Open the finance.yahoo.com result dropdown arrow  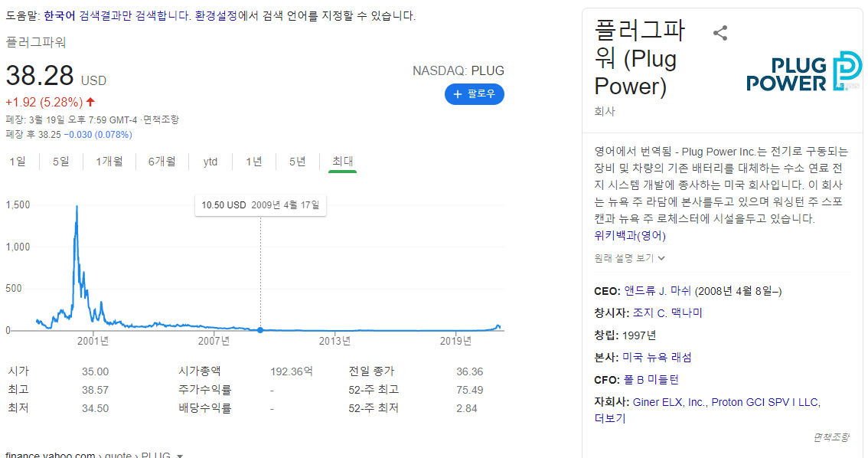(x=179, y=455)
